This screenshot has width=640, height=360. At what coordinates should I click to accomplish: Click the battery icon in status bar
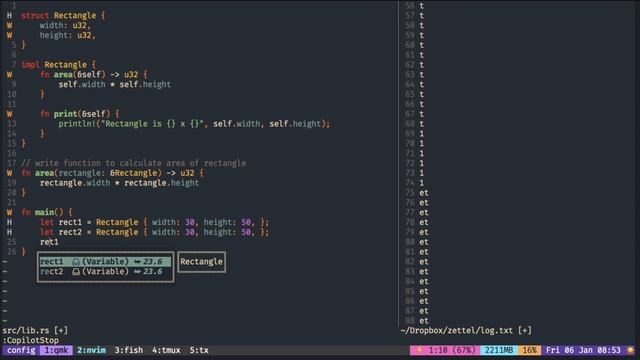pos(420,350)
